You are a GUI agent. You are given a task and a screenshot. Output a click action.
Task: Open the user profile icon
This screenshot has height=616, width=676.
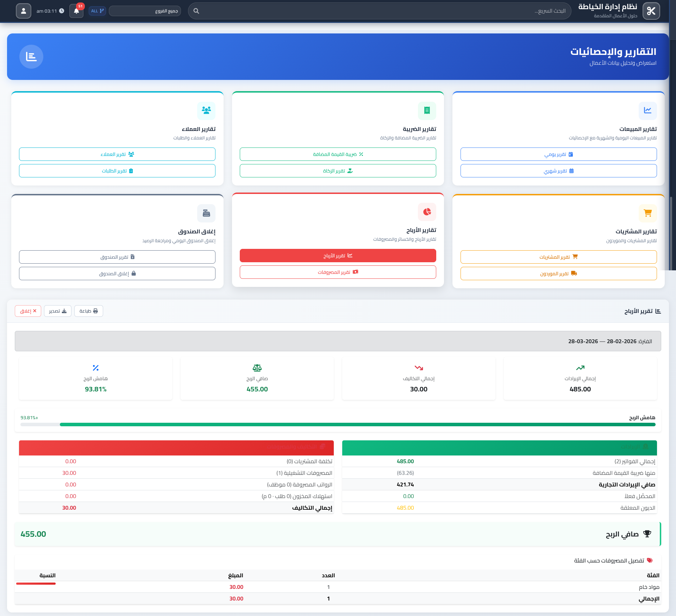24,11
